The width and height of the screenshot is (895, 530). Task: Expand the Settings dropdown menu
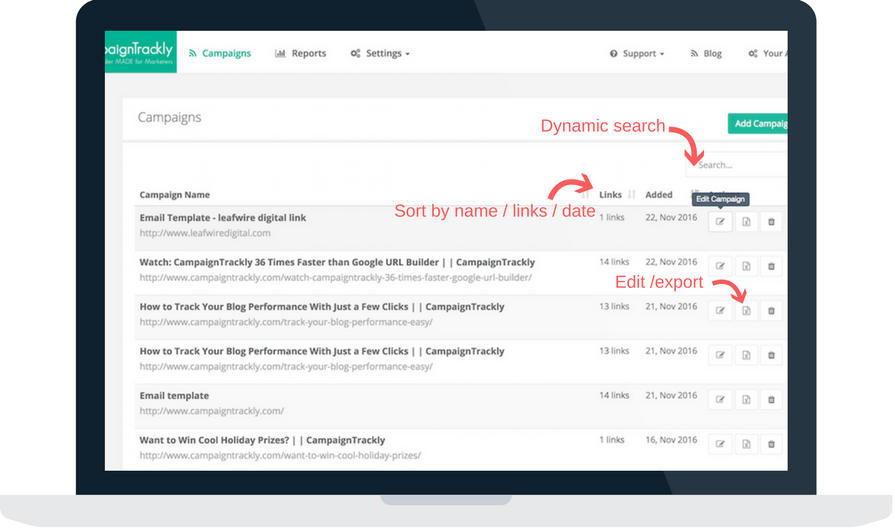click(380, 53)
